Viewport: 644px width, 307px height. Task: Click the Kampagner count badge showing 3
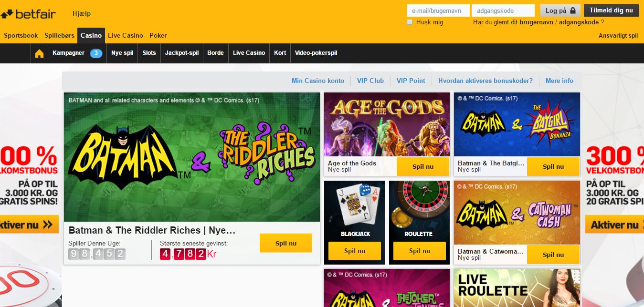click(96, 53)
